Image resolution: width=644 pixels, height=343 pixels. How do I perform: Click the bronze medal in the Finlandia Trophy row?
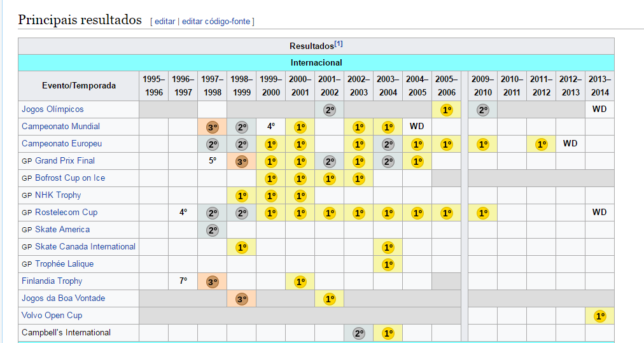213,281
